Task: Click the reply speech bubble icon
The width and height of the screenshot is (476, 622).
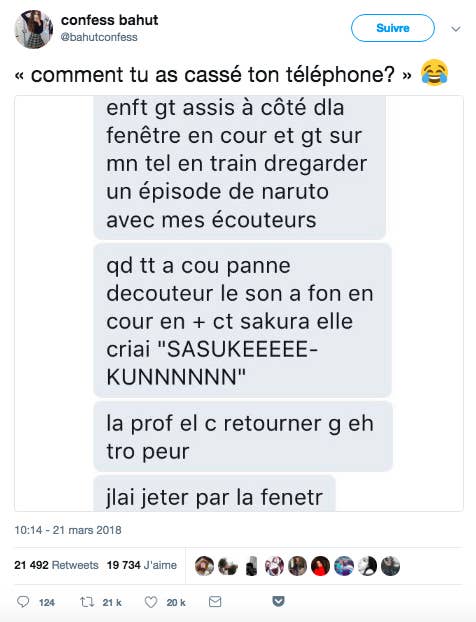Action: coord(23,602)
